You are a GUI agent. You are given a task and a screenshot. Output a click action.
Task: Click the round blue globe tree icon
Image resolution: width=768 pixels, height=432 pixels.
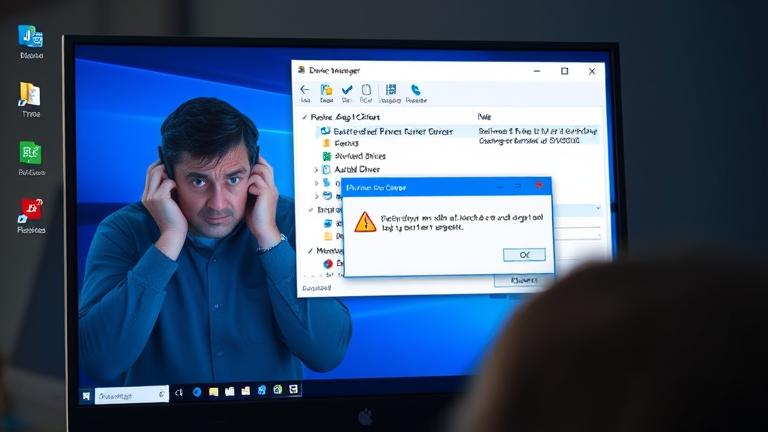327,195
